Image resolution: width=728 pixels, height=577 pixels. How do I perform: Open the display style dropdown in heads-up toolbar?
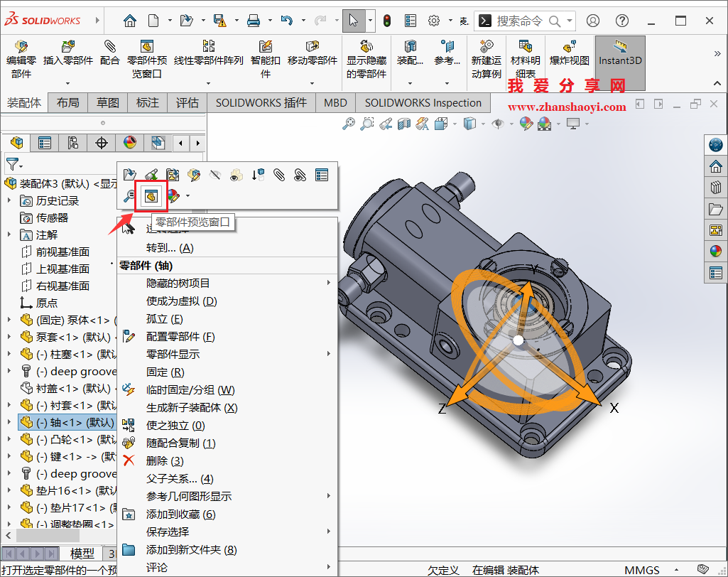pyautogui.click(x=482, y=124)
